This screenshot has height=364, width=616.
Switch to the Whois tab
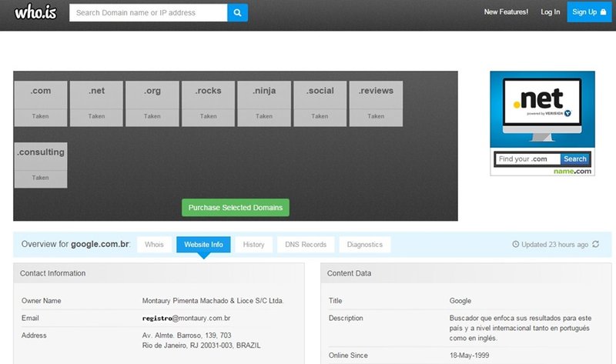(x=154, y=244)
